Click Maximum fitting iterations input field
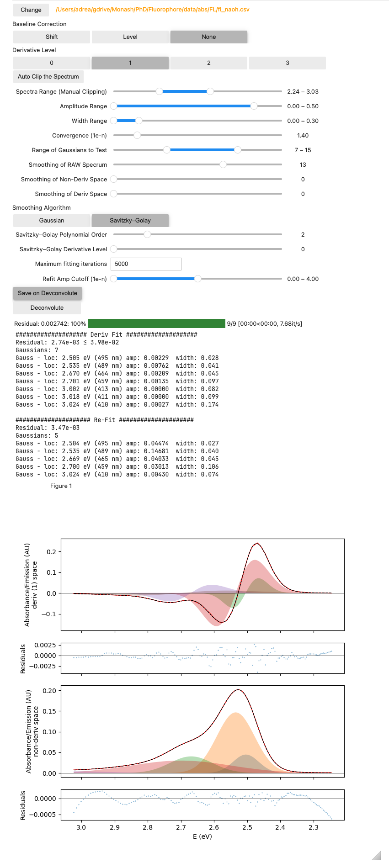Viewport: 389px width, 868px height. click(146, 264)
